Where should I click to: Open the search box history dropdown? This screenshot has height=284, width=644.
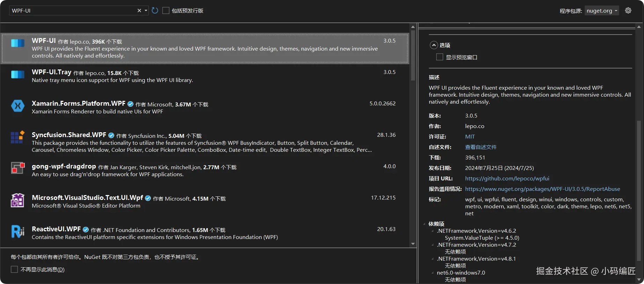click(x=146, y=10)
